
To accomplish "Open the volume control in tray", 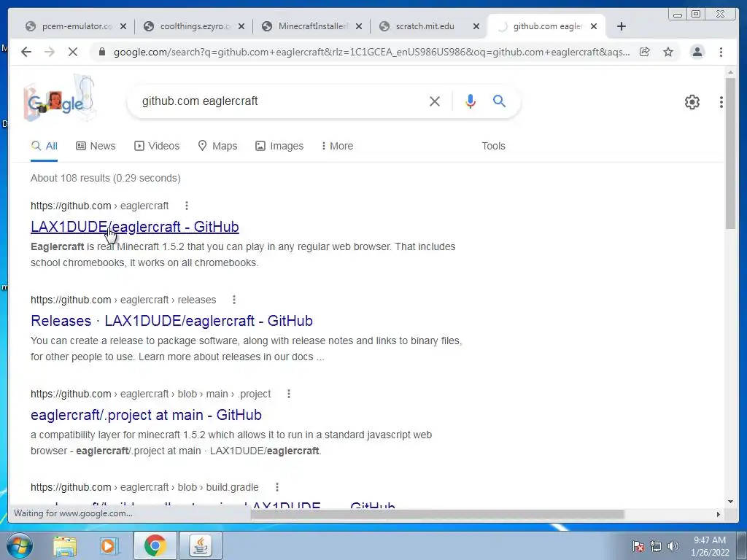I will 673,546.
